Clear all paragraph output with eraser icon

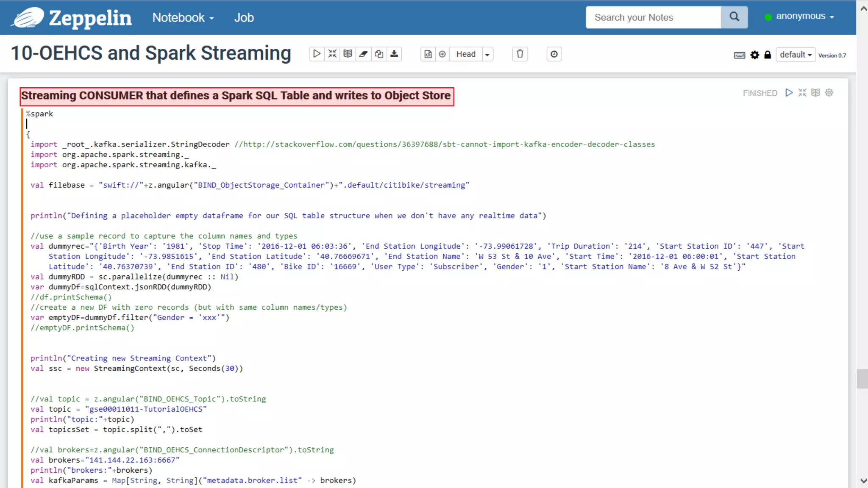coord(363,54)
